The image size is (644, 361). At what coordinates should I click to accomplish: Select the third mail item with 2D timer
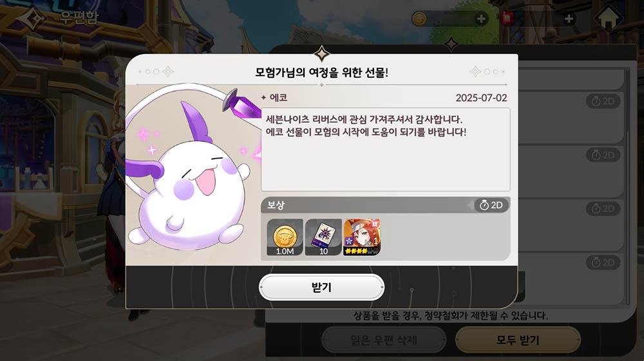point(571,226)
